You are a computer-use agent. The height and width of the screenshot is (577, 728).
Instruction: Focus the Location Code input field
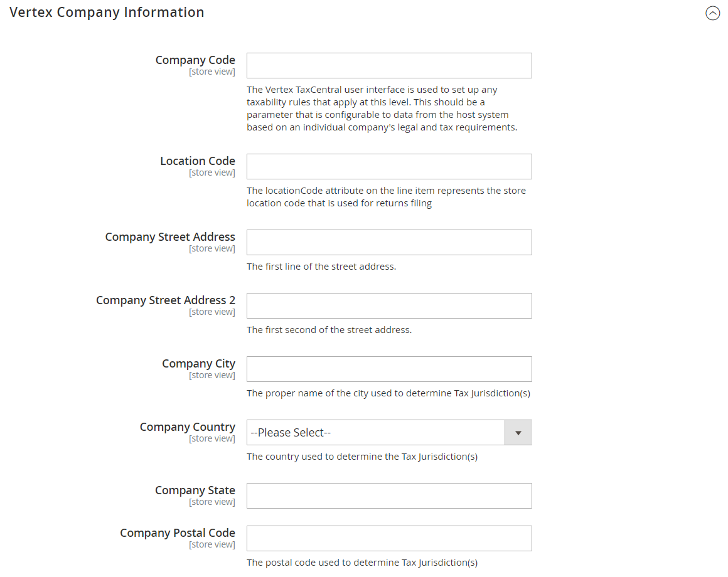[389, 166]
